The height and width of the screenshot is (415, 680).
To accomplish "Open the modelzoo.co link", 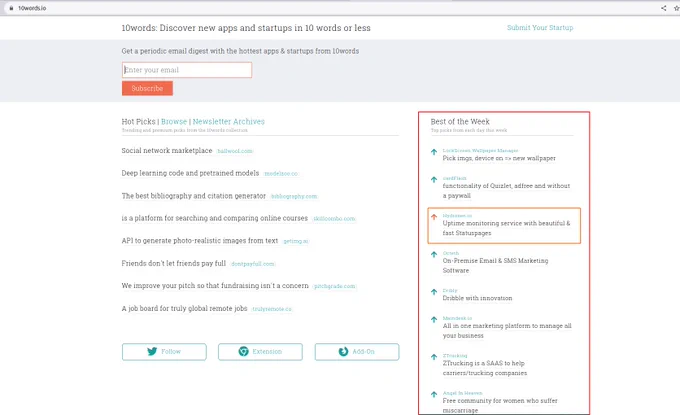I will click(281, 173).
